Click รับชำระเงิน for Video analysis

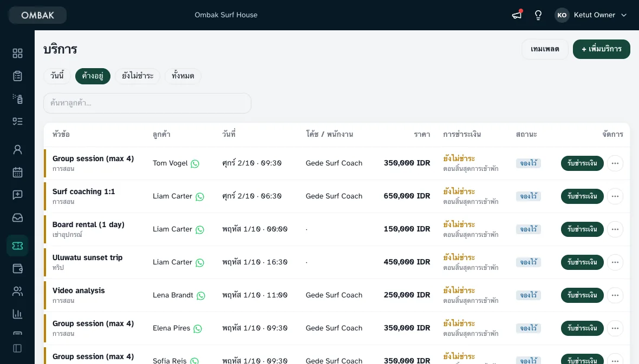tap(582, 295)
